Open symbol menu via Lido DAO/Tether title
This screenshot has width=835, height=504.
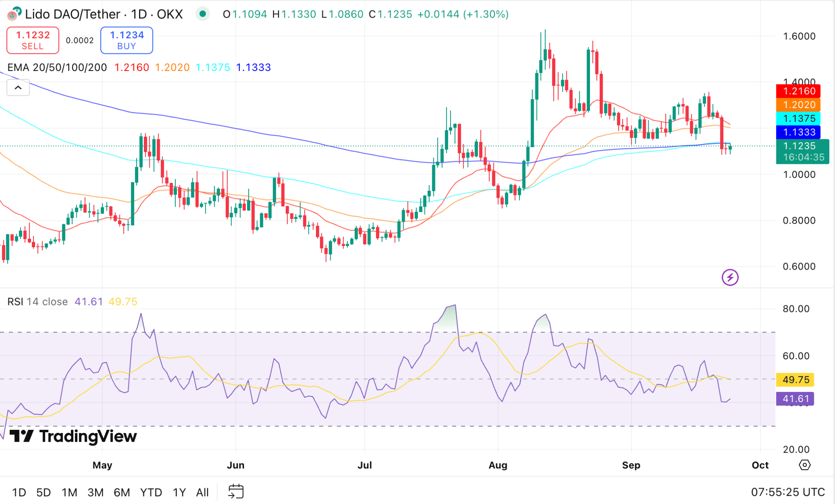[71, 14]
